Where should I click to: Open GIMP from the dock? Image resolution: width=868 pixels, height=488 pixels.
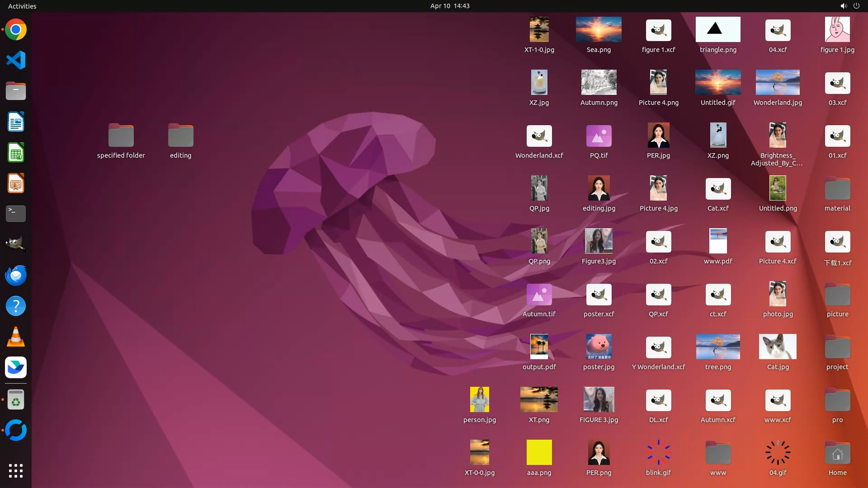[16, 244]
